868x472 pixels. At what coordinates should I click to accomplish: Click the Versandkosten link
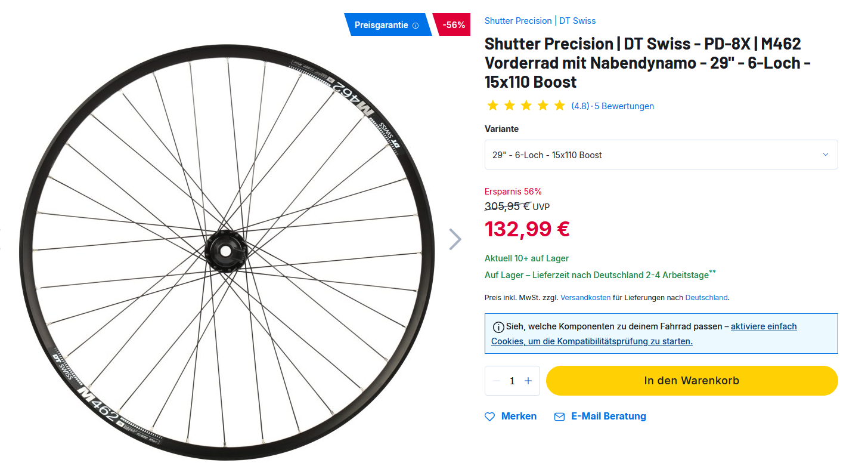pos(585,297)
